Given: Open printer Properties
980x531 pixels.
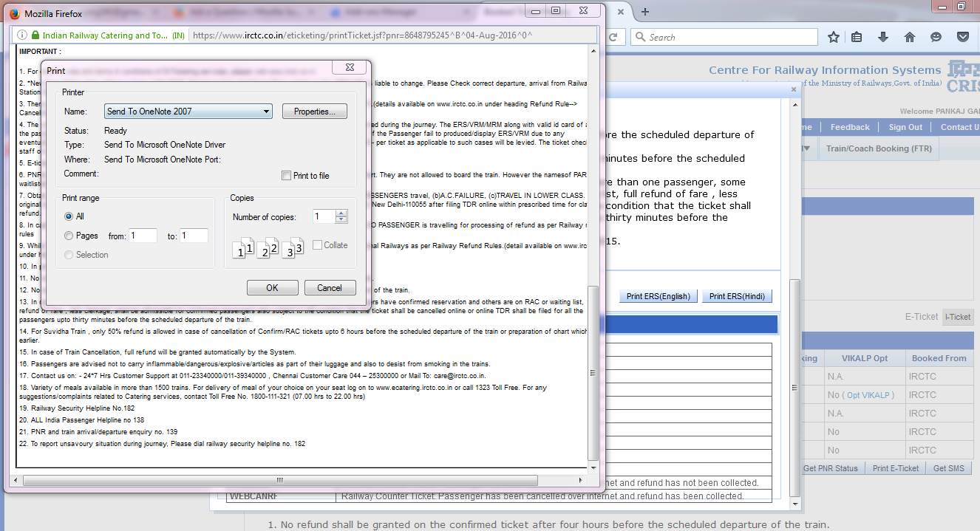Looking at the screenshot, I should 315,112.
